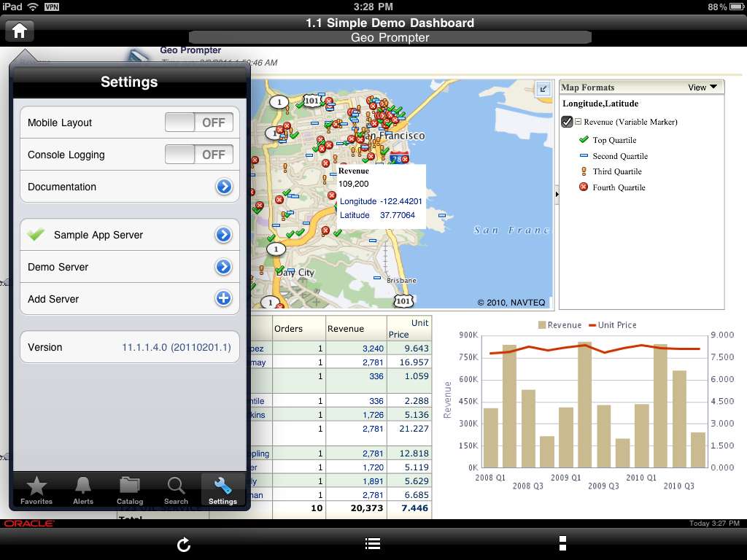Select the Demo Server row
This screenshot has width=747, height=560.
130,267
